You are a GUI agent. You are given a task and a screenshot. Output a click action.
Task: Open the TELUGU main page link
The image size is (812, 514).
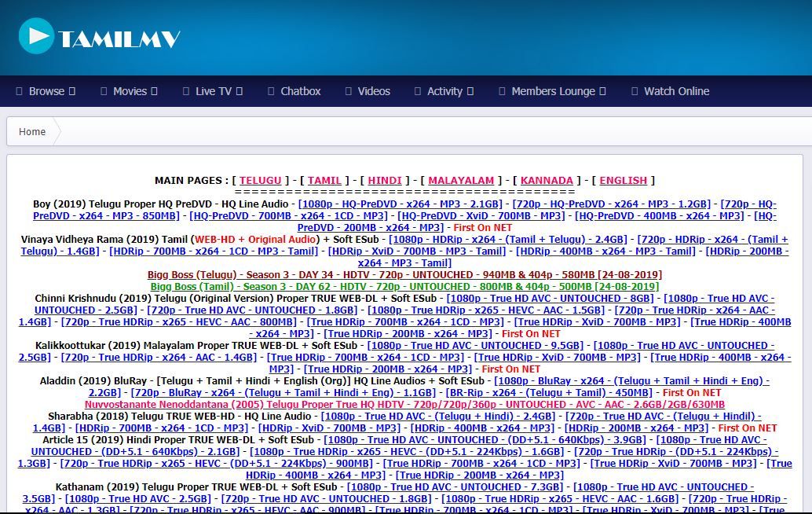[261, 180]
